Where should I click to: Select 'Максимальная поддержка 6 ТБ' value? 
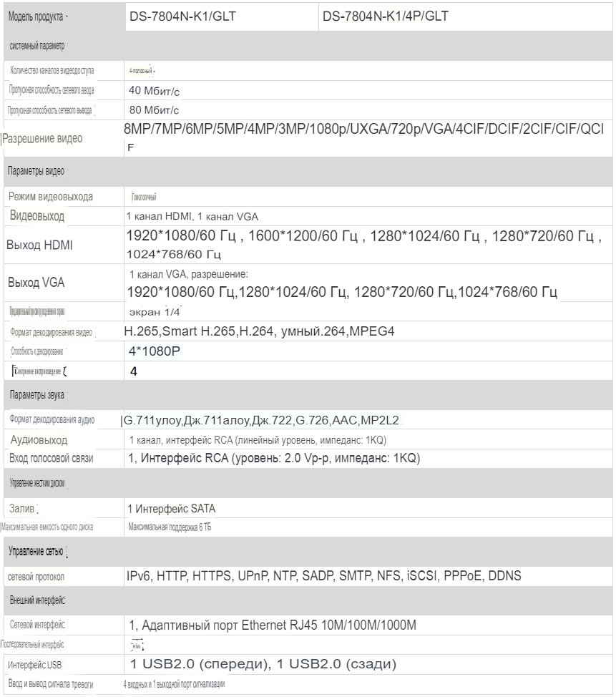169,527
